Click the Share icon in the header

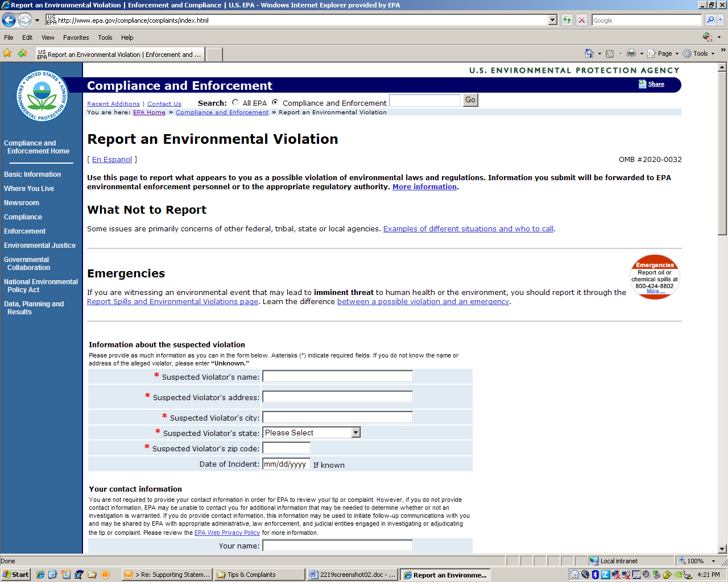click(x=643, y=84)
